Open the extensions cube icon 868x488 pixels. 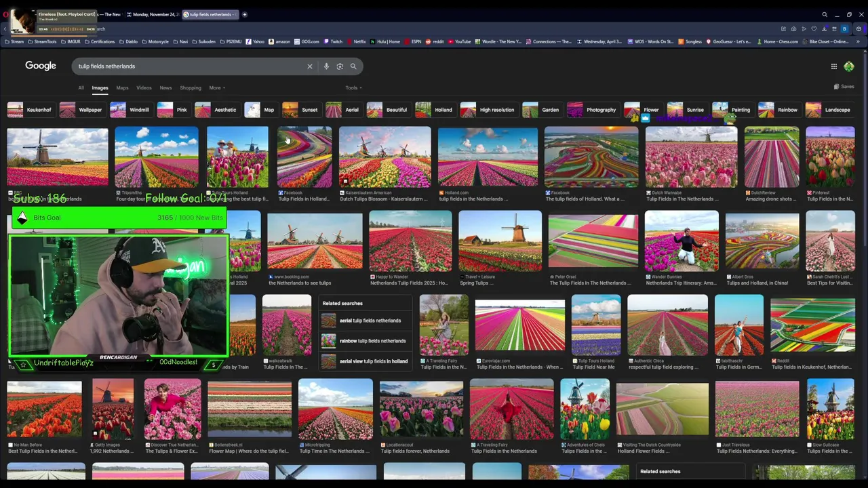[x=859, y=28]
